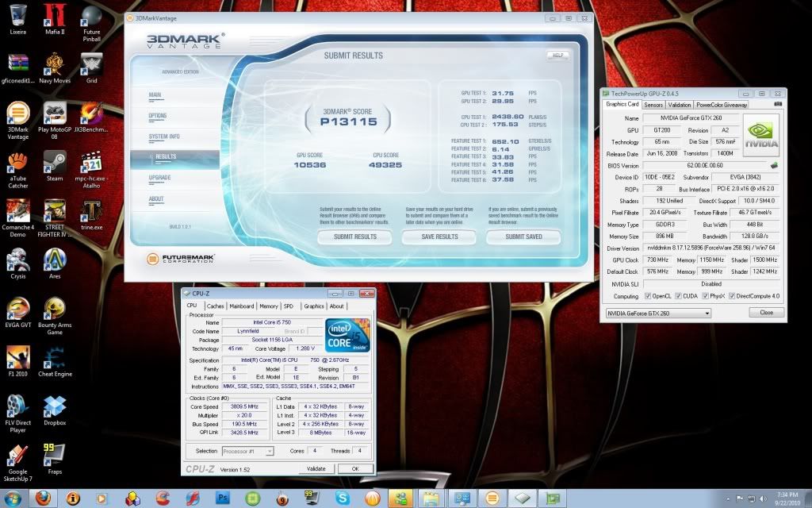Click the Validate button in CPU-Z

click(316, 468)
